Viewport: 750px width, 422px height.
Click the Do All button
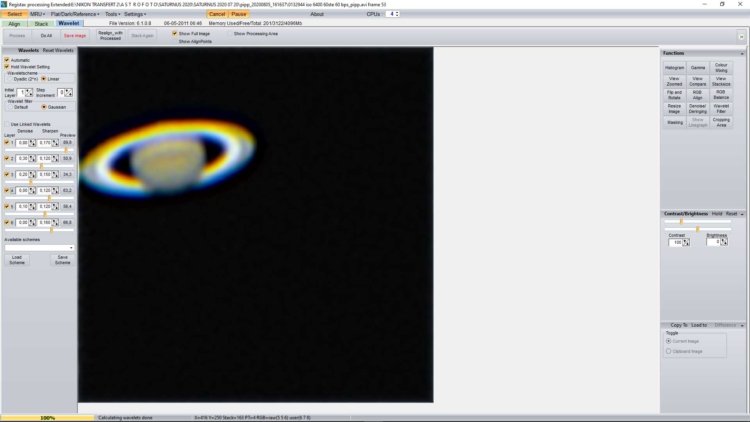pos(46,36)
